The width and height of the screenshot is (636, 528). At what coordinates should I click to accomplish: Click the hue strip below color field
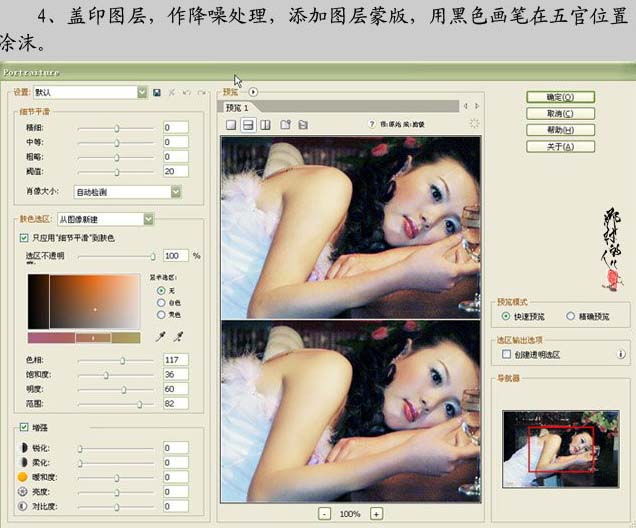point(84,338)
